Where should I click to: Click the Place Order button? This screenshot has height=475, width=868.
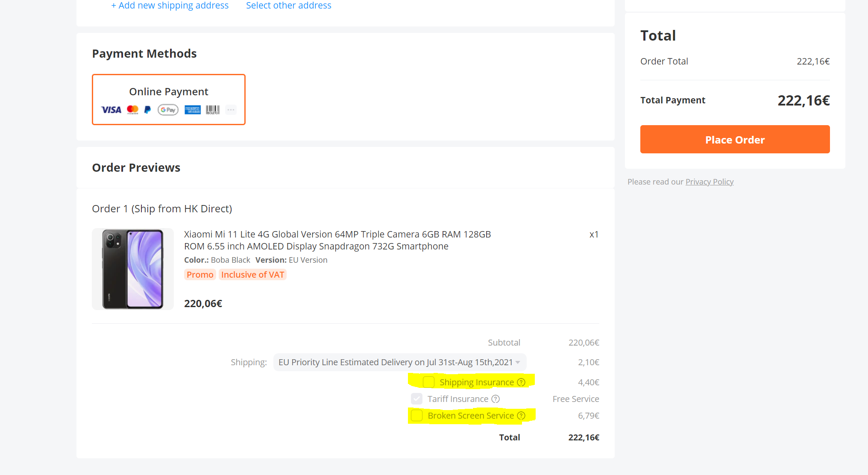point(735,139)
